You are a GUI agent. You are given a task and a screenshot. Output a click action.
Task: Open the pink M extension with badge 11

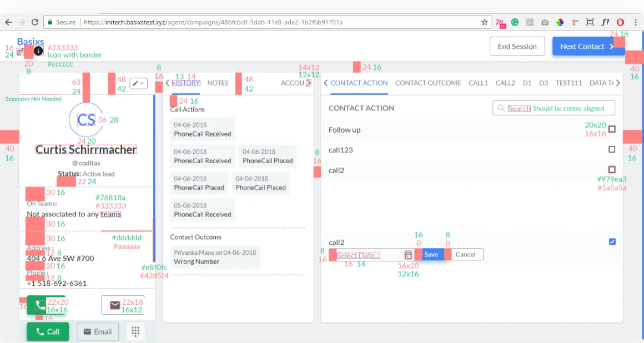pos(500,23)
